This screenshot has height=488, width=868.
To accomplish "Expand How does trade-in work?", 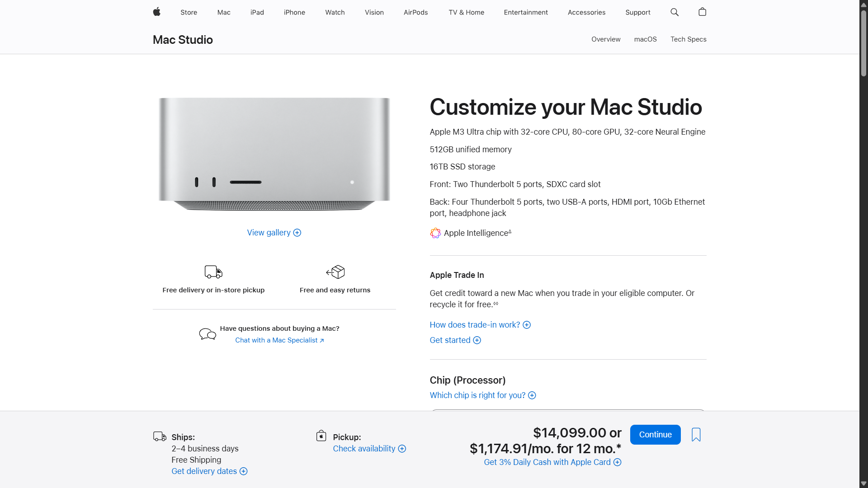I will pos(480,325).
